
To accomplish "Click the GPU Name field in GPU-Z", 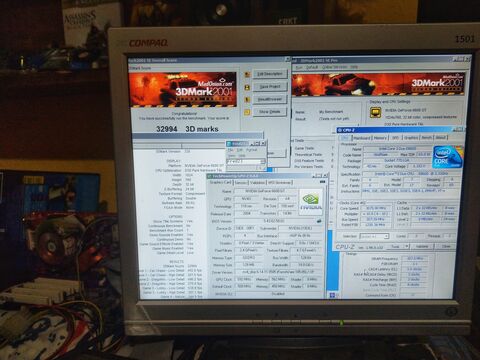I will [265, 191].
